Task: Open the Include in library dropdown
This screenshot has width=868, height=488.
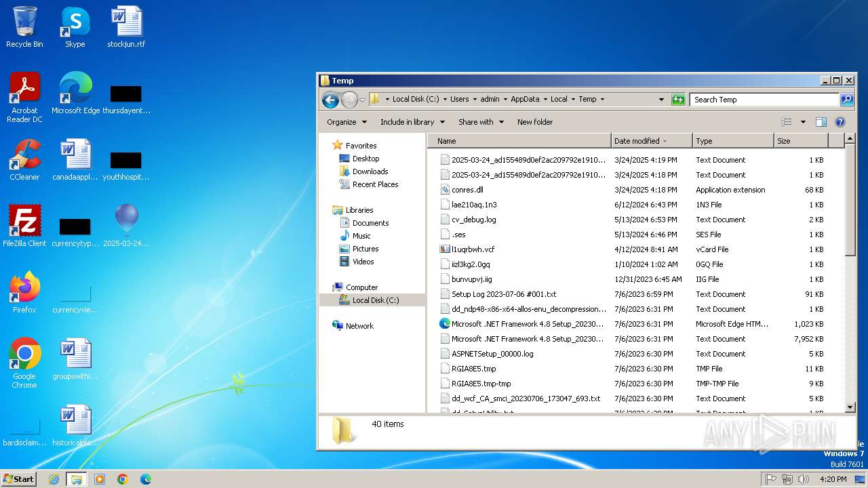Action: [x=412, y=122]
